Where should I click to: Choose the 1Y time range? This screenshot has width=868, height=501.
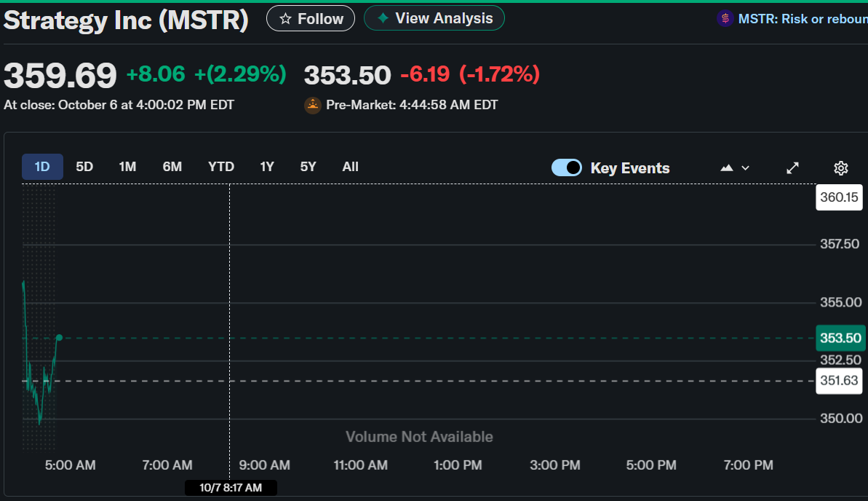267,167
